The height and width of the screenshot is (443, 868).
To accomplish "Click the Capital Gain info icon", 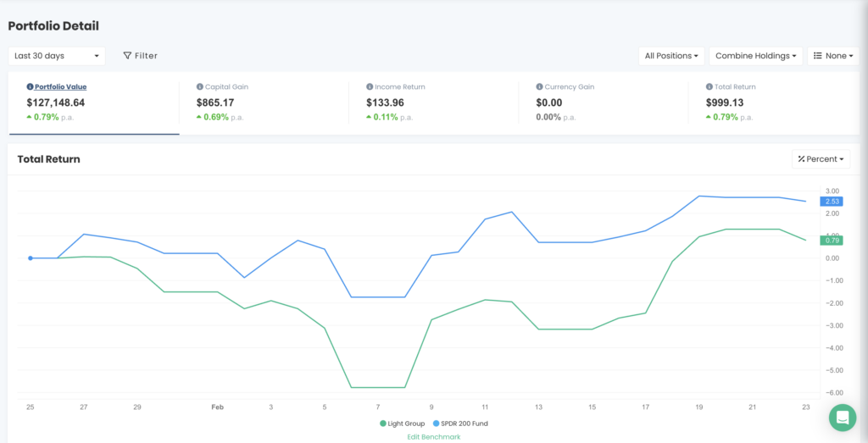I will click(200, 87).
